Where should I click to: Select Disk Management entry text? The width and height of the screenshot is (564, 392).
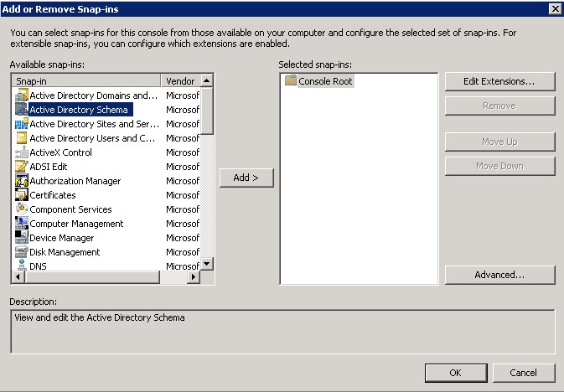[65, 252]
